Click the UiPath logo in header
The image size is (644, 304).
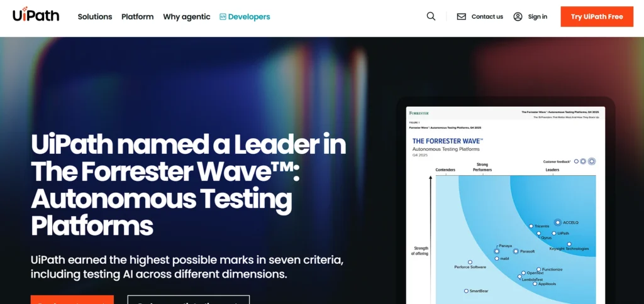(36, 16)
